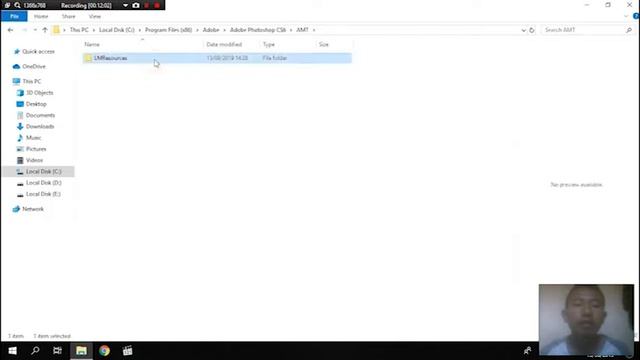Image resolution: width=640 pixels, height=360 pixels.
Task: Open OneDrive in navigation pane
Action: 34,66
